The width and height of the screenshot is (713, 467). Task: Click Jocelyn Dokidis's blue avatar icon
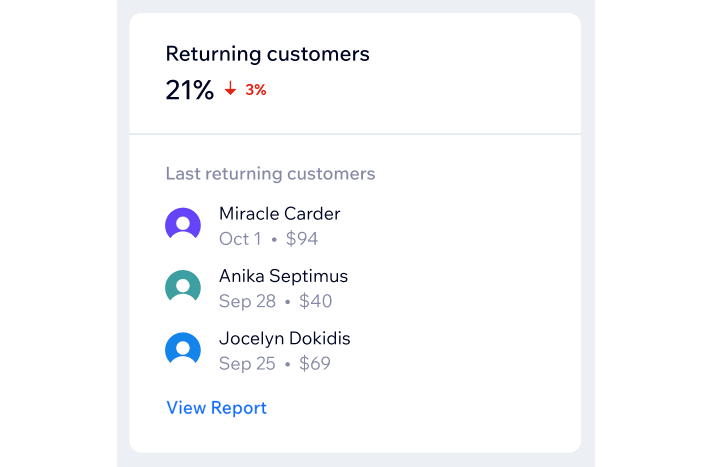coord(183,348)
